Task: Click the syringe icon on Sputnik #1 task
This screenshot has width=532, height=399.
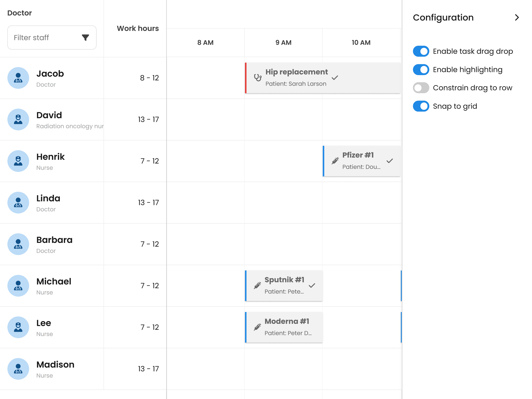Action: point(257,285)
